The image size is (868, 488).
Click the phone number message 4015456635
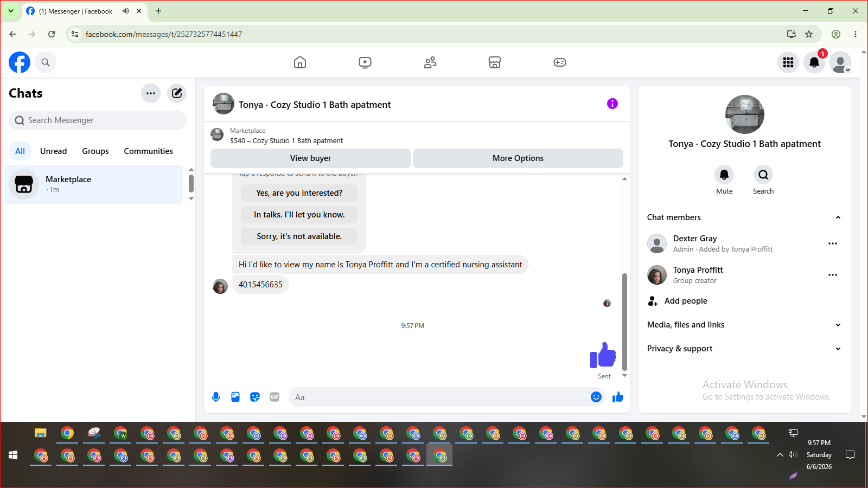pos(260,285)
